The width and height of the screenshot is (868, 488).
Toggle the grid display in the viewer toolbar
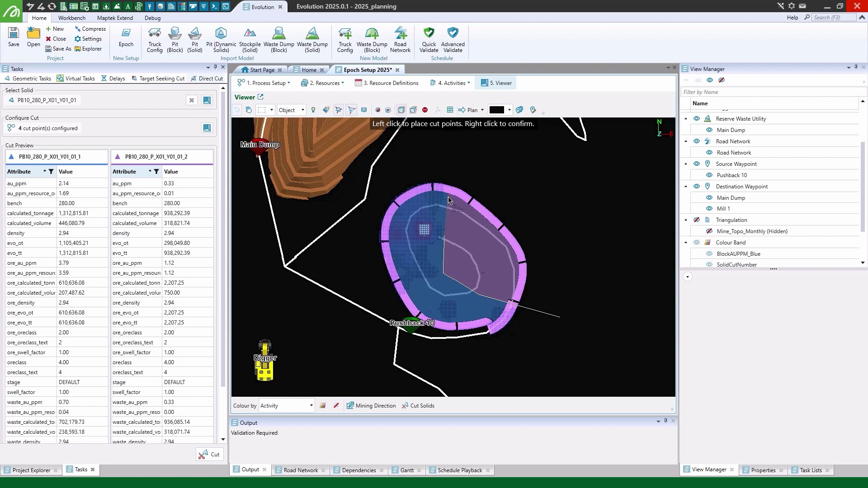coord(450,110)
